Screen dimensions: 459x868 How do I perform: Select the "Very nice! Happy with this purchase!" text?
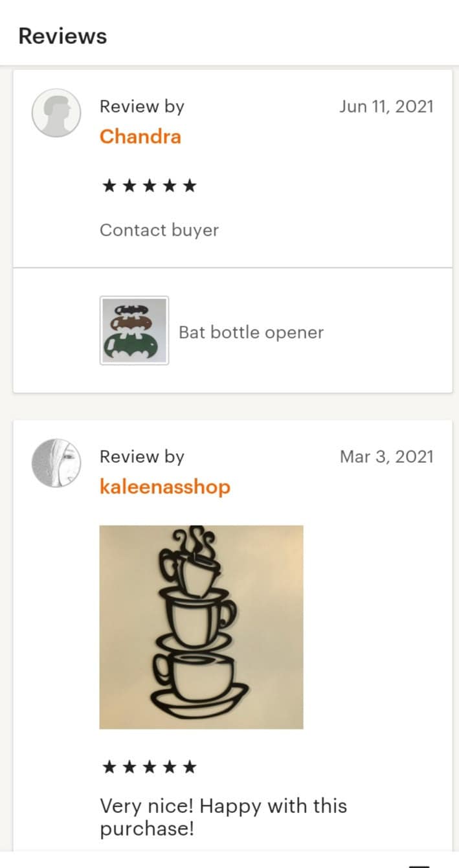point(223,818)
